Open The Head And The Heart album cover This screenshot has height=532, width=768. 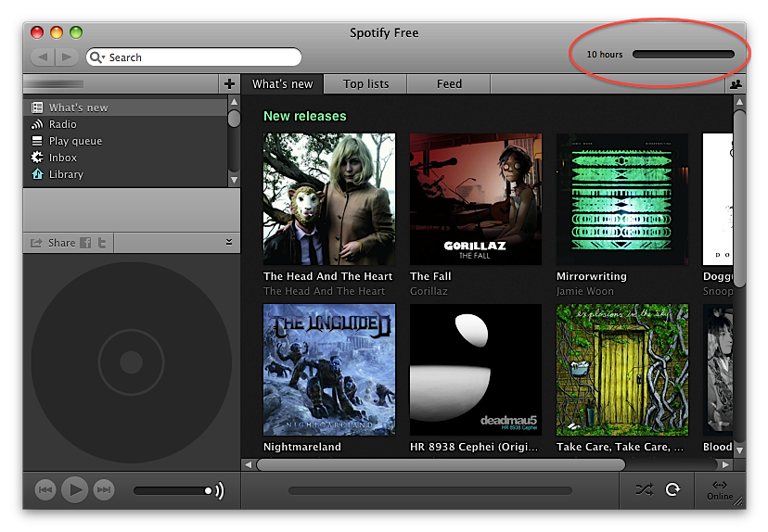[x=329, y=199]
